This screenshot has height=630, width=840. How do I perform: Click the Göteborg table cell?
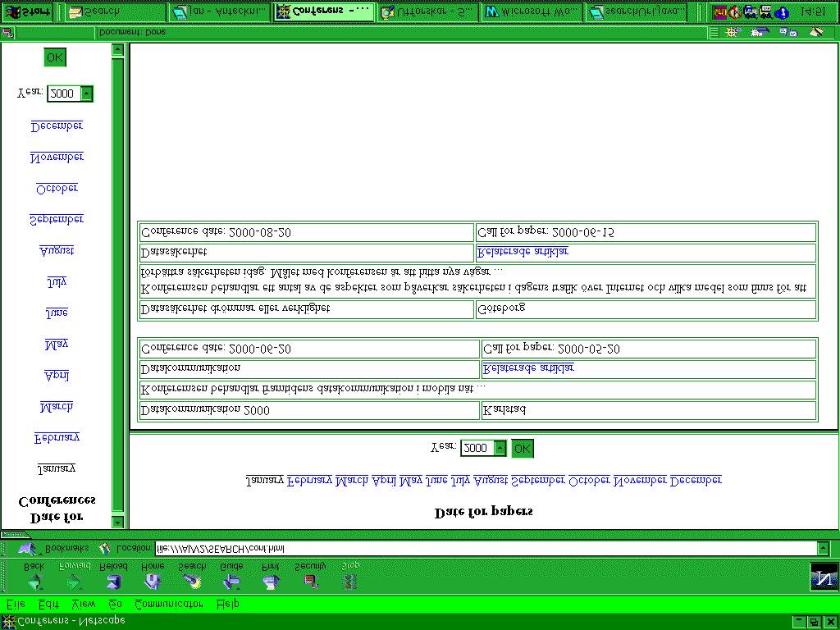[x=646, y=309]
